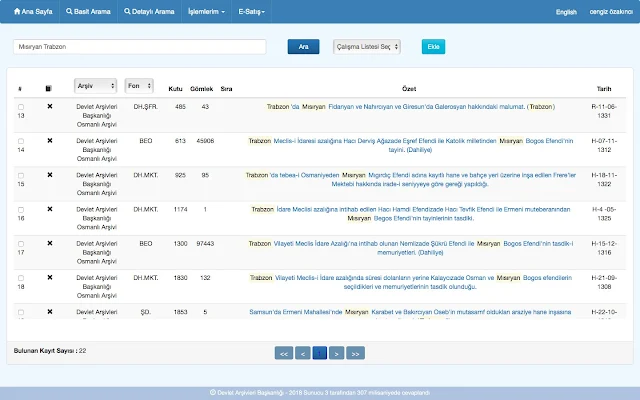Click the Gömlek column header
This screenshot has width=640, height=400.
(x=202, y=89)
